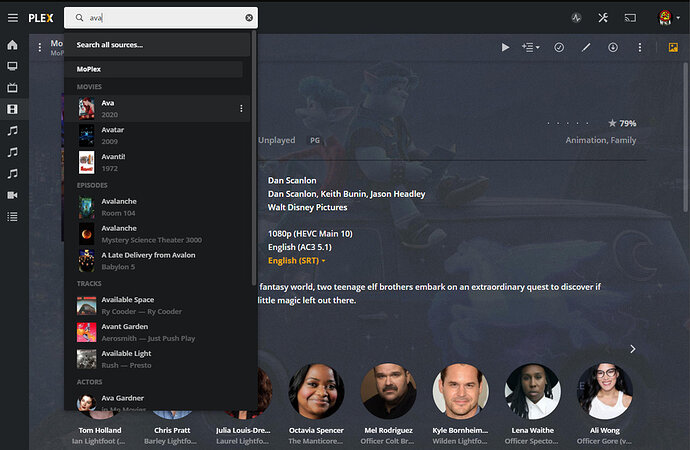Mark as played with the checkmark icon
Viewport: 690px width, 450px height.
[559, 47]
